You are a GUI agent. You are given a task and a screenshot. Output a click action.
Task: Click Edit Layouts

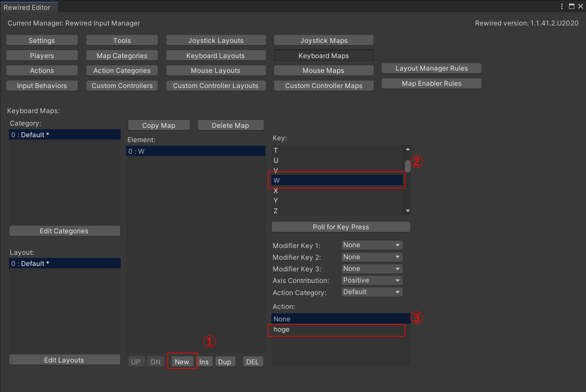tap(64, 360)
